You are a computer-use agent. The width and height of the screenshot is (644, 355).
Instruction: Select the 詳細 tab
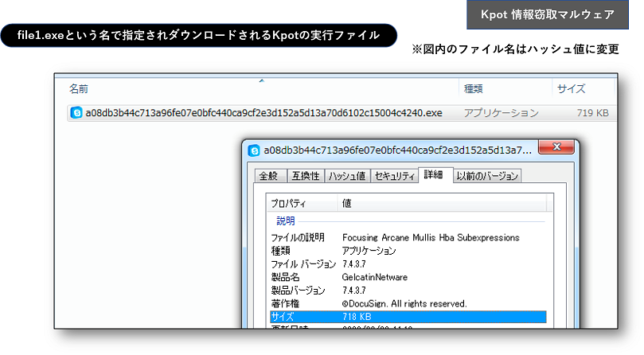click(x=434, y=174)
